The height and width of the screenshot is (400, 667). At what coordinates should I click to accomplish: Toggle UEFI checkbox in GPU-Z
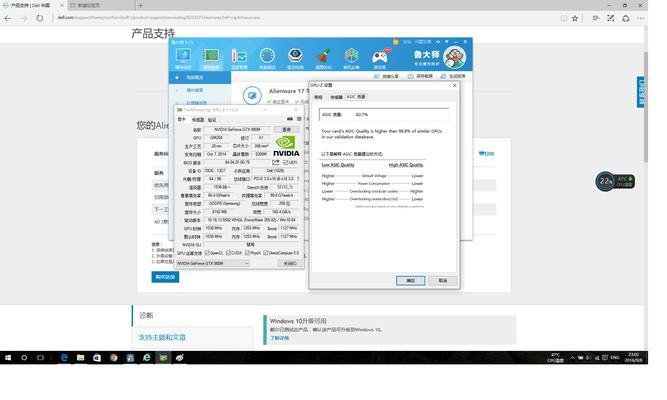click(x=286, y=163)
